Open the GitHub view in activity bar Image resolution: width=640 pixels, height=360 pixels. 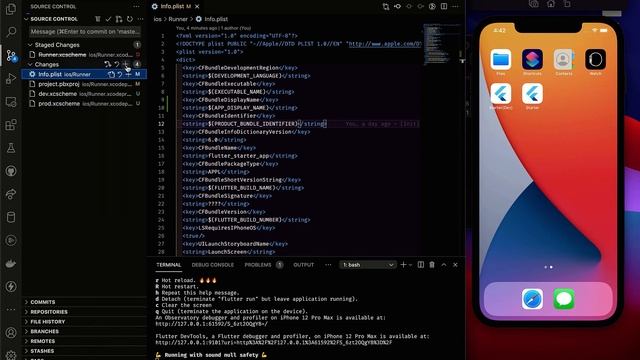pos(11,171)
